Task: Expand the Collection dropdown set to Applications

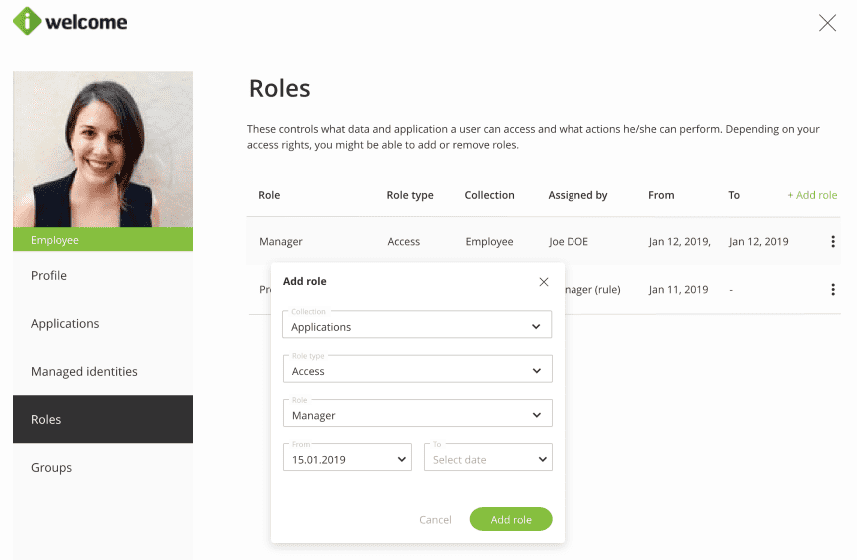Action: pyautogui.click(x=417, y=326)
